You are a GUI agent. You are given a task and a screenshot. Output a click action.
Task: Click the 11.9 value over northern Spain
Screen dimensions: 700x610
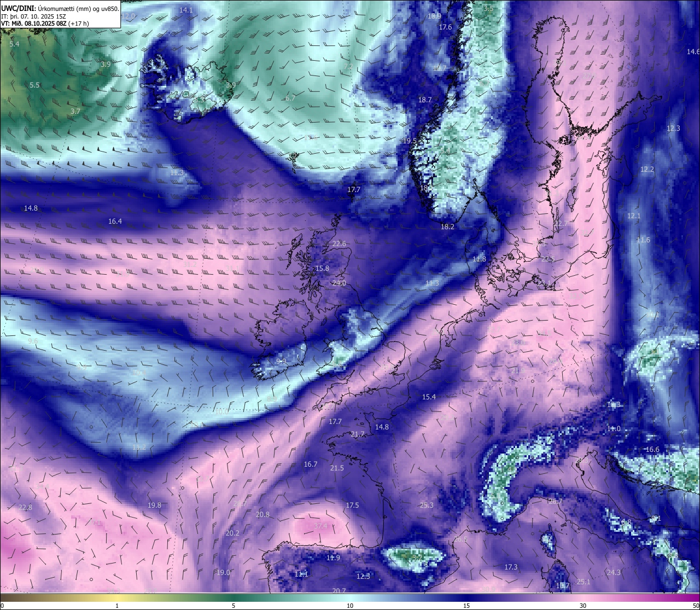pos(333,557)
